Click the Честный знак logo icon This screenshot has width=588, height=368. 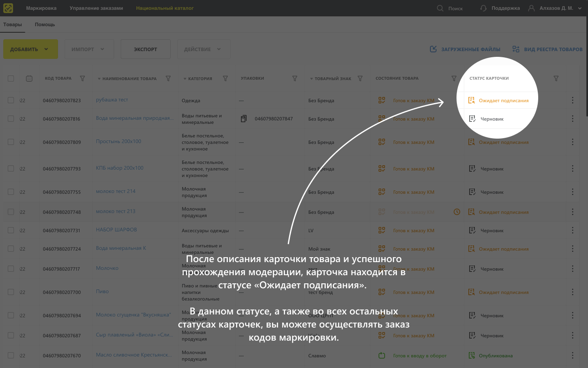click(x=8, y=8)
